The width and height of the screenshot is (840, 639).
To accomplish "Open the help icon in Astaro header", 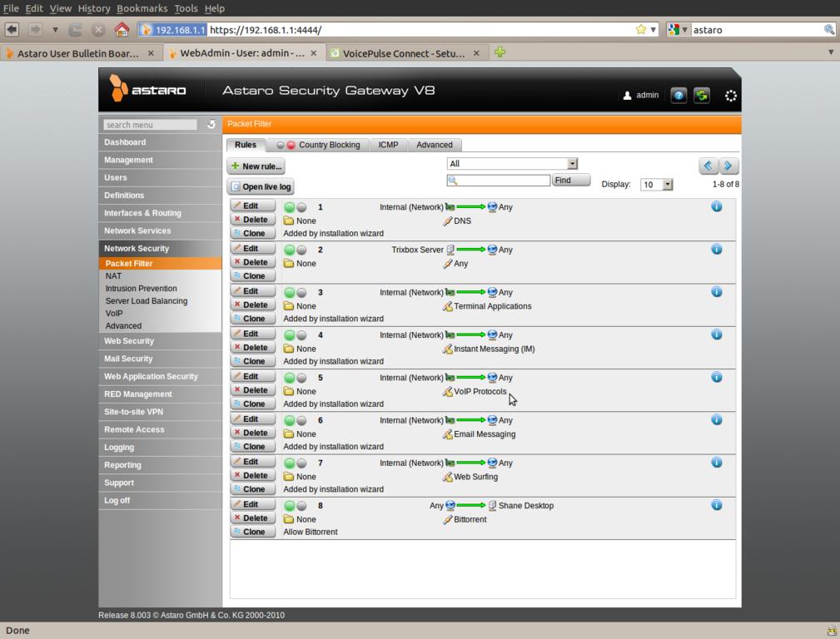I will click(678, 96).
